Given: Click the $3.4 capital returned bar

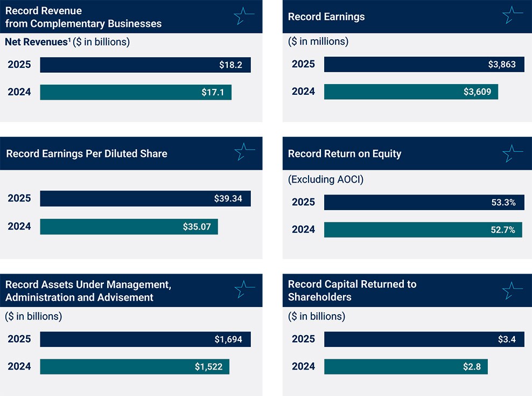Looking at the screenshot, I should click(424, 339).
